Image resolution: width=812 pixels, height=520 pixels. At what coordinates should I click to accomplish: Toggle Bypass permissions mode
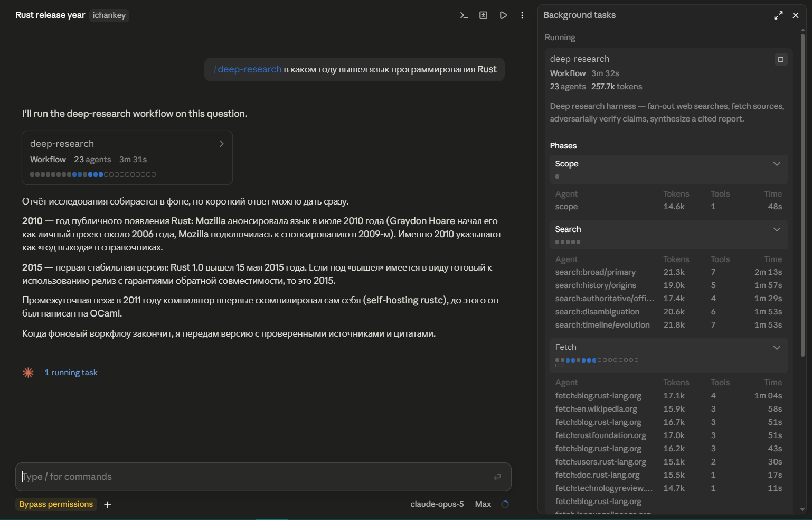[x=56, y=504]
